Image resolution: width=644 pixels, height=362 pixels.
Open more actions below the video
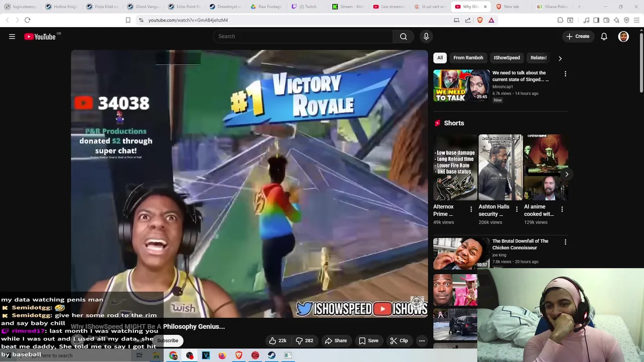422,340
